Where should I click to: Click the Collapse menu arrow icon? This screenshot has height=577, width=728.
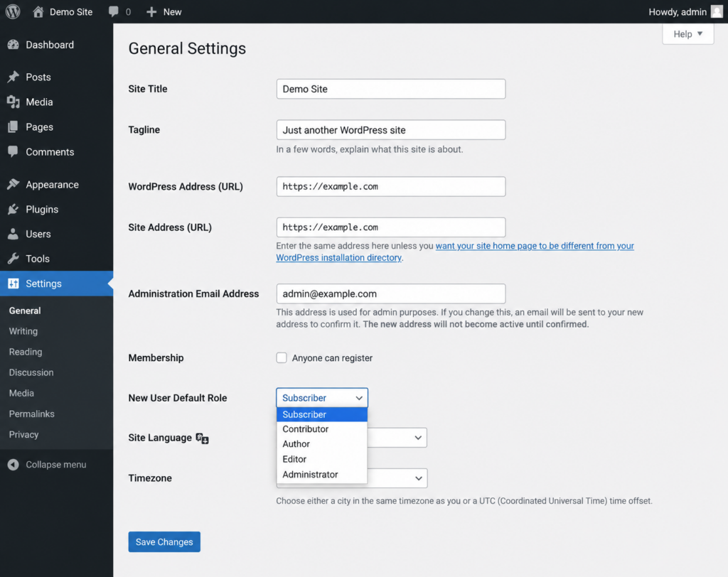click(13, 464)
